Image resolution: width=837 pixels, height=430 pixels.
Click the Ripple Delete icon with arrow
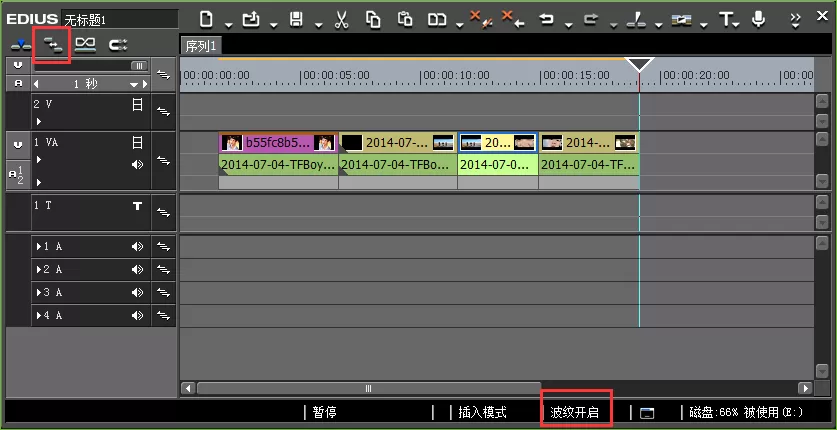tap(514, 20)
